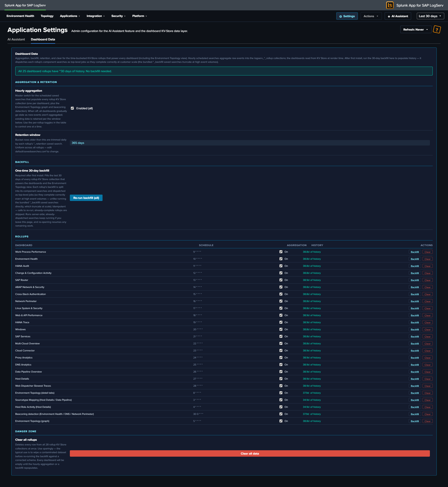Toggle aggregation checkbox for Host Details

coord(281,379)
